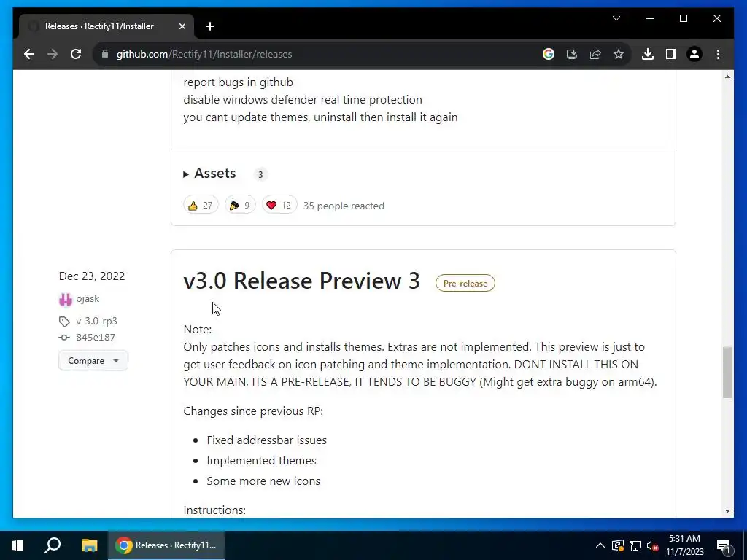
Task: View site security lock info
Action: [105, 54]
